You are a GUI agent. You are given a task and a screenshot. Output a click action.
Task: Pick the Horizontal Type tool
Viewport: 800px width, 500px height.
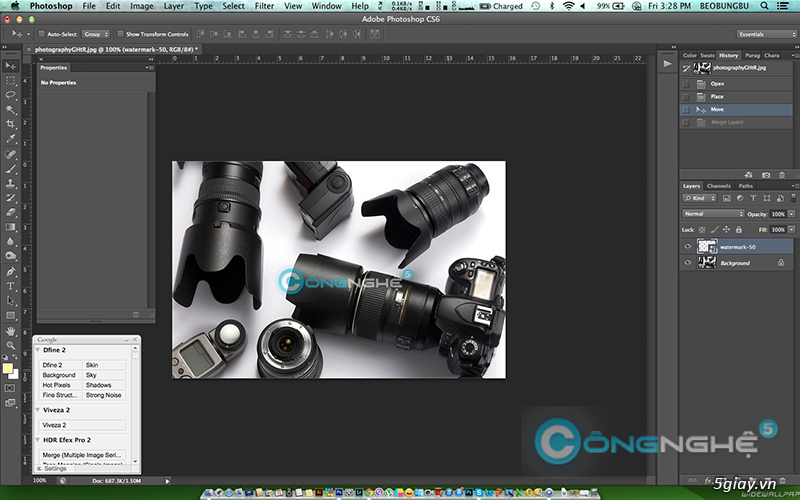point(10,286)
